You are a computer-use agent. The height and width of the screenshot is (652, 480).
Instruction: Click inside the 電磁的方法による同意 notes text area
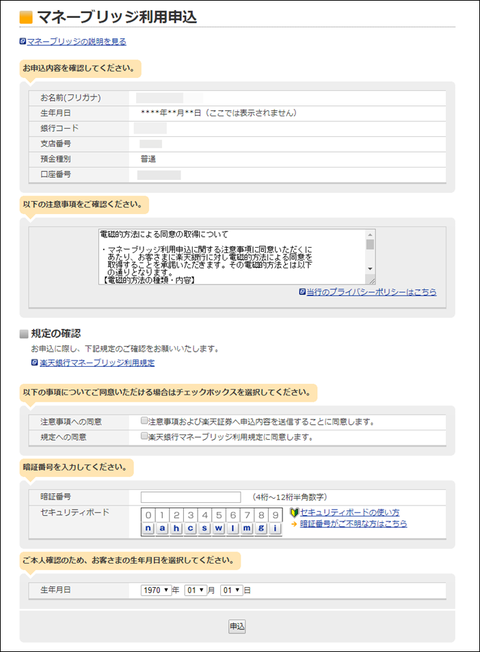coord(233,257)
